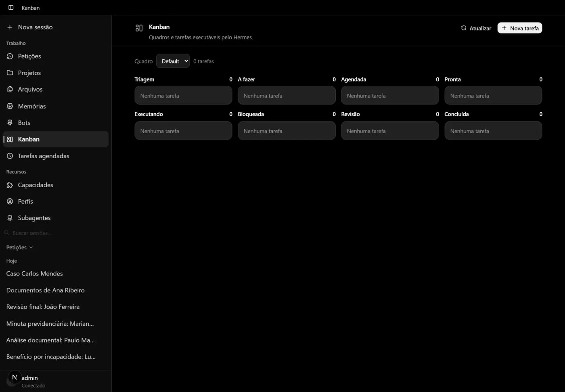Click the Agendada column empty card

coord(390,96)
